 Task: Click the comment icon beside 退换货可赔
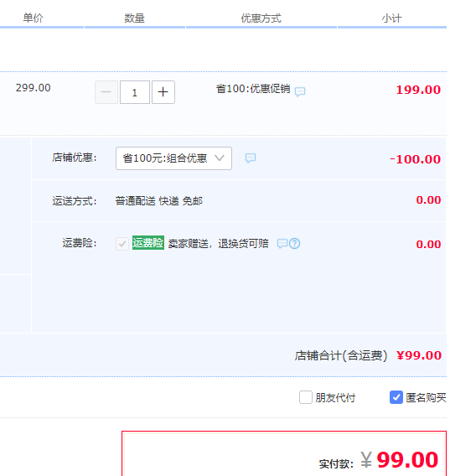click(282, 244)
